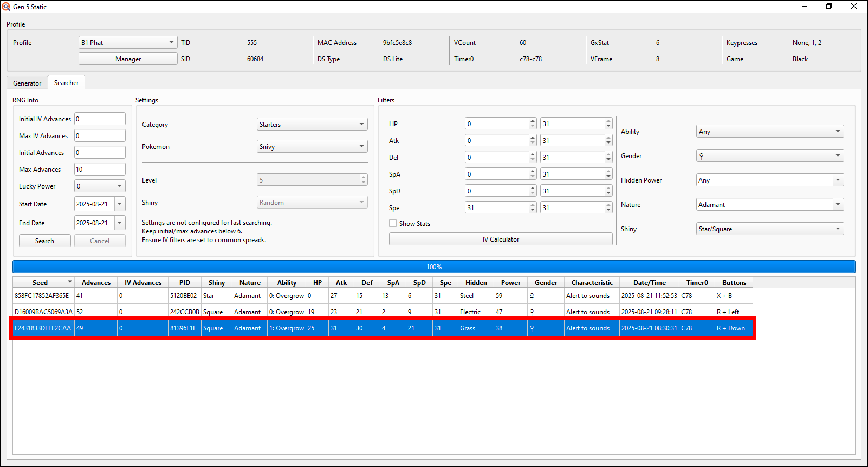Screen dimensions: 868x467
Task: Click the Max IV Advances field
Action: click(x=100, y=135)
